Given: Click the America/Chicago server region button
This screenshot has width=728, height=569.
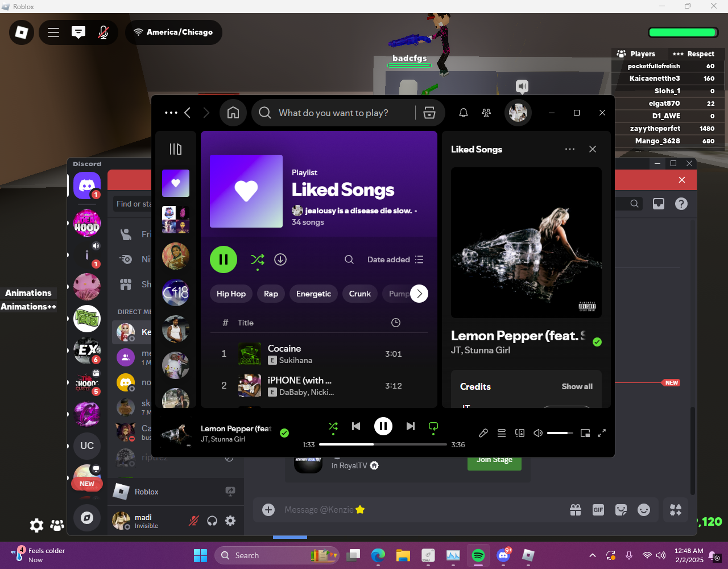Looking at the screenshot, I should coord(173,32).
